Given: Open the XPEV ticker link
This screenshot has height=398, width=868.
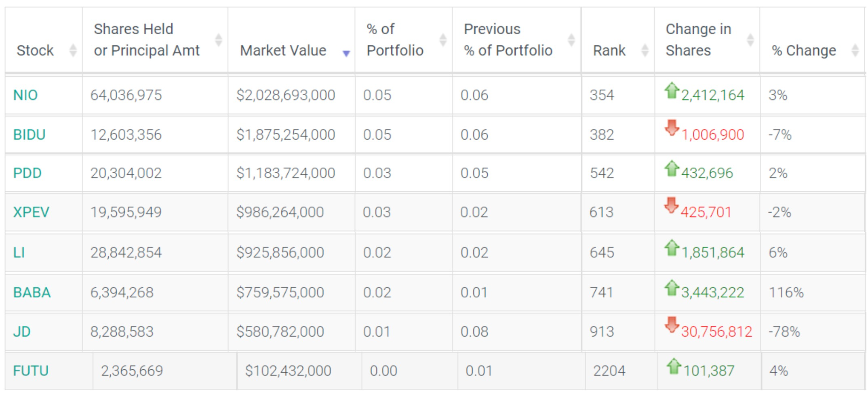Looking at the screenshot, I should [31, 212].
